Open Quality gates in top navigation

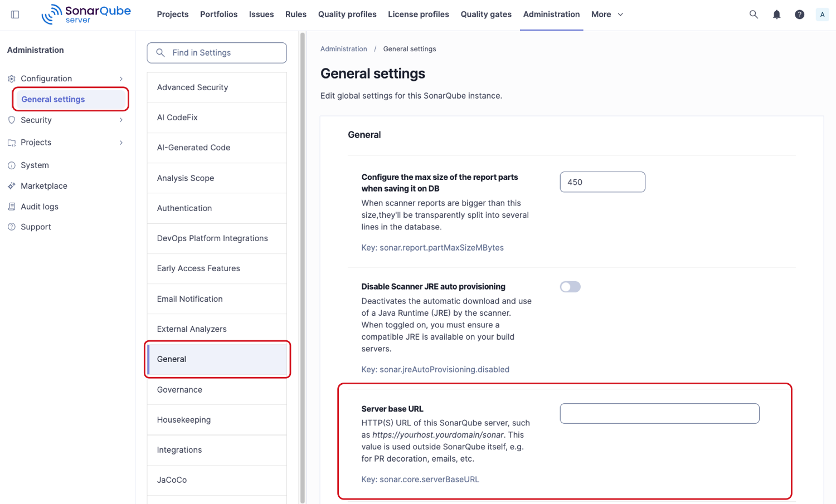486,14
